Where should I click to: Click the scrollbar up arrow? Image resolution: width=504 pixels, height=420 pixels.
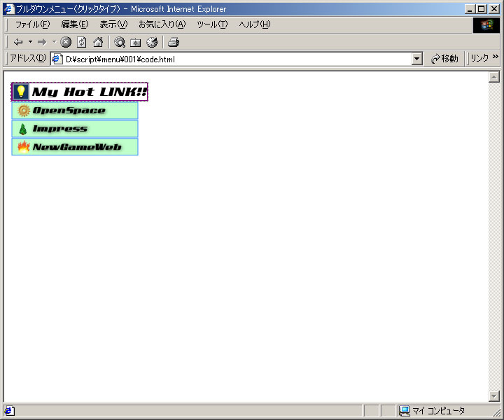(x=493, y=77)
